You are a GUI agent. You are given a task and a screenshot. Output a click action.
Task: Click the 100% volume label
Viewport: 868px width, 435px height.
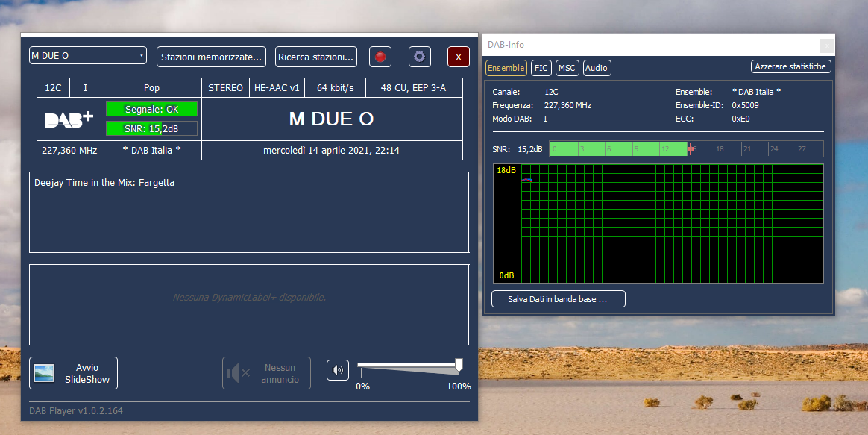(x=459, y=387)
